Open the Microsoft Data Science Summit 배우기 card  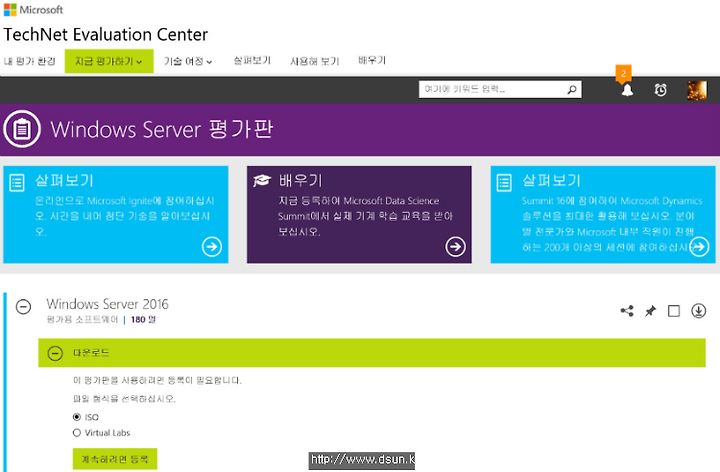[359, 214]
